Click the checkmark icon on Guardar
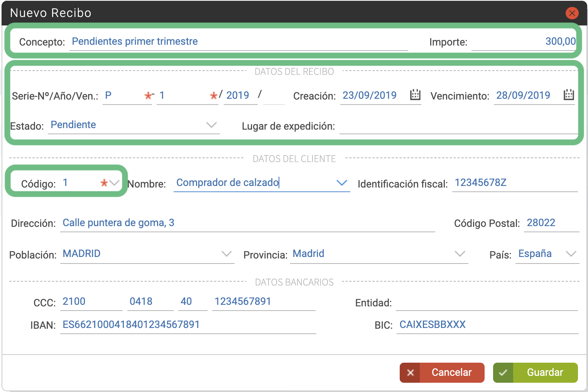Screen dimensions: 588x392 tap(503, 373)
